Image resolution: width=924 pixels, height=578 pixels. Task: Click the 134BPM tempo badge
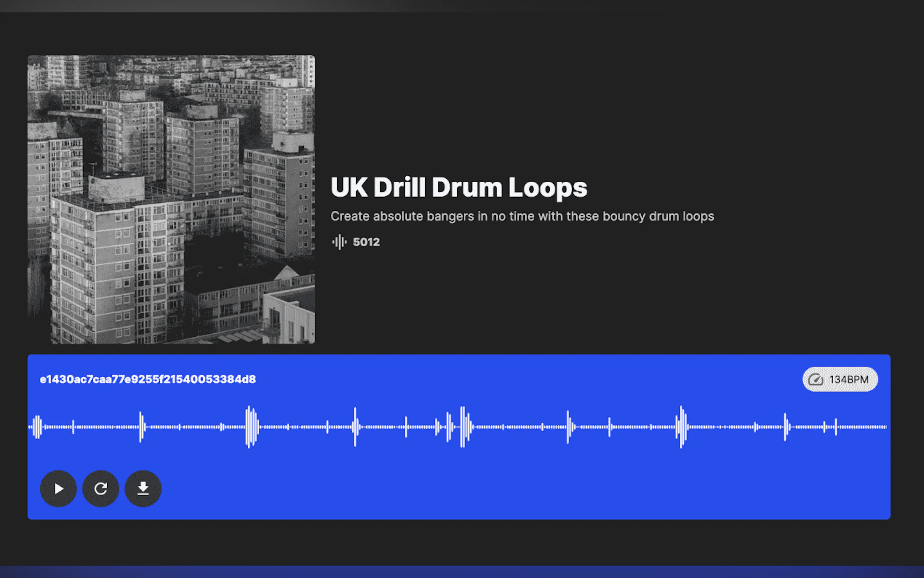840,379
